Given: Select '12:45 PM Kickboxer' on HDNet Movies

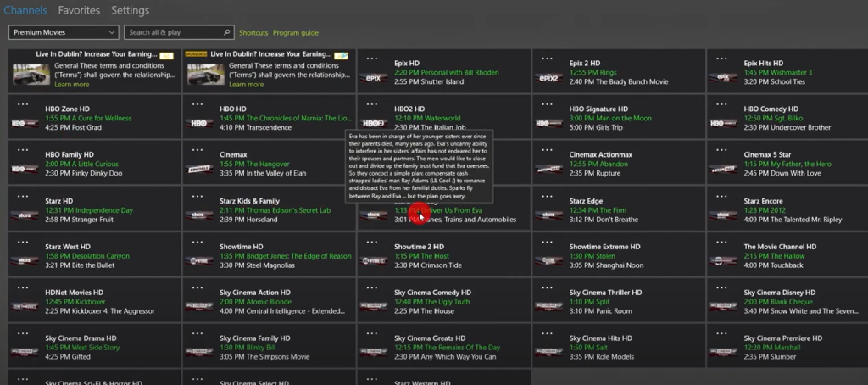Looking at the screenshot, I should point(75,302).
